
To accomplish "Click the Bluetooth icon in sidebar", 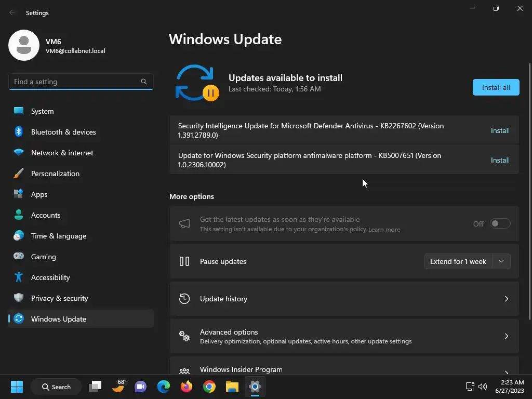I will click(x=19, y=131).
